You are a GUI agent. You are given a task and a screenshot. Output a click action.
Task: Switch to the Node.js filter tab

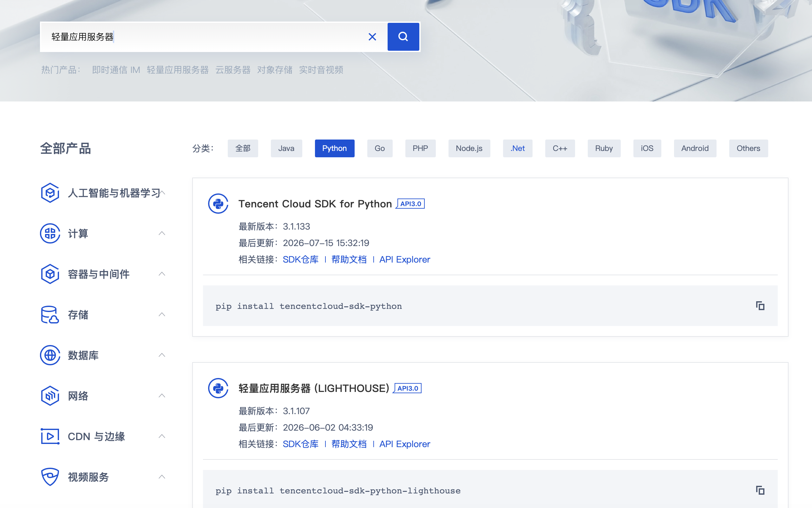(469, 148)
